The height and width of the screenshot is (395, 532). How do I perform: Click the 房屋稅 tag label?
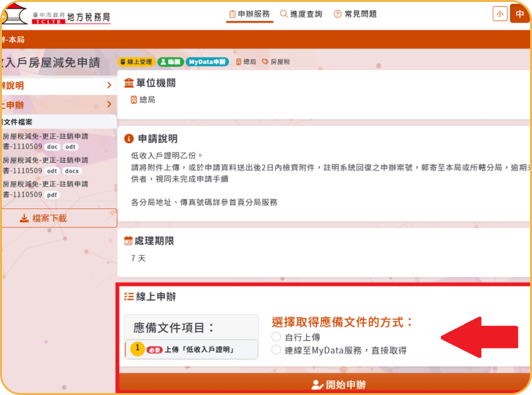(276, 62)
